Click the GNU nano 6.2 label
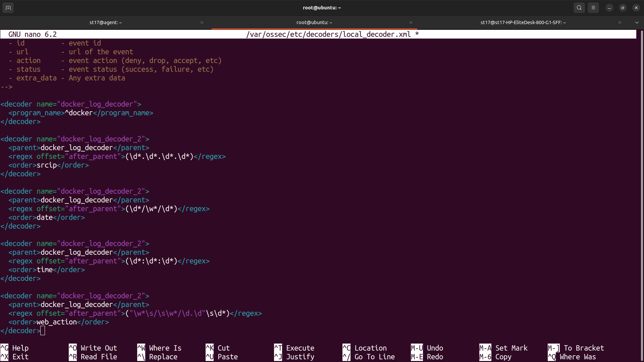The image size is (644, 362). point(33,34)
